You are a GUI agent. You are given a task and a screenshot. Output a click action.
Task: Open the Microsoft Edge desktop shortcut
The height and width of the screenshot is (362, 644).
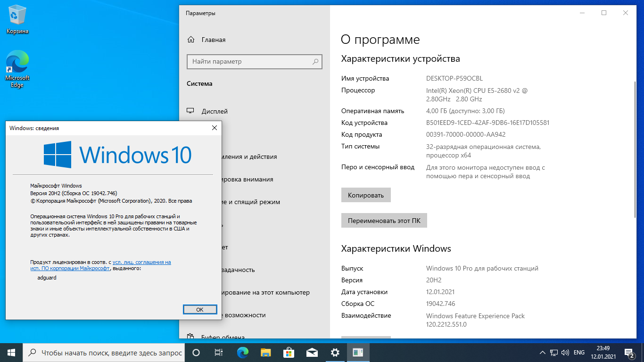[x=17, y=69]
